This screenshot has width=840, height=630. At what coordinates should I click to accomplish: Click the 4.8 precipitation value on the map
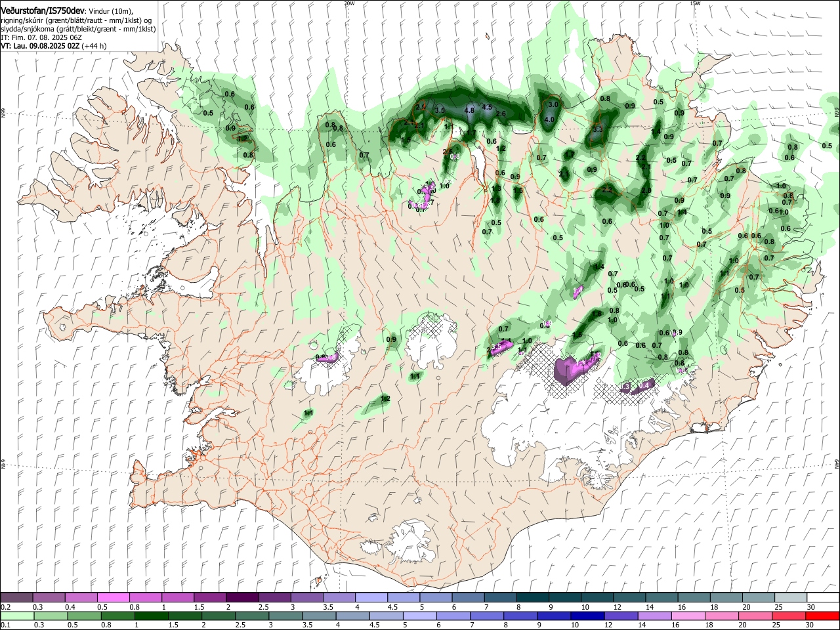point(469,110)
